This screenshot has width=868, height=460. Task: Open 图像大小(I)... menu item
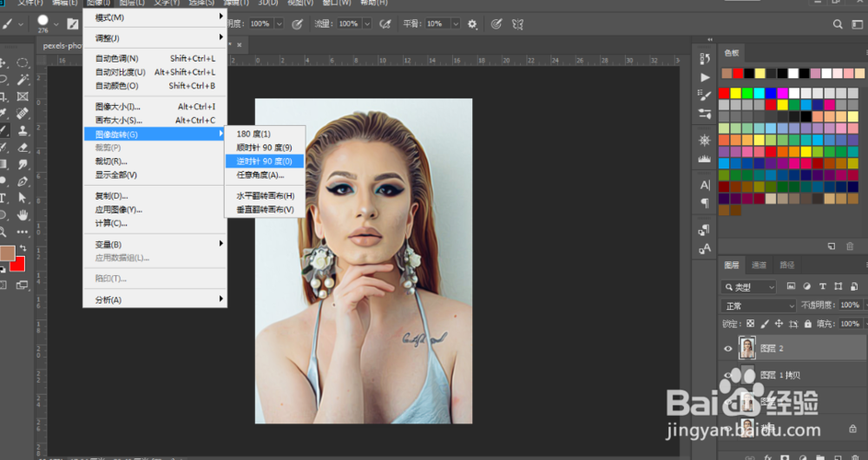pyautogui.click(x=155, y=106)
